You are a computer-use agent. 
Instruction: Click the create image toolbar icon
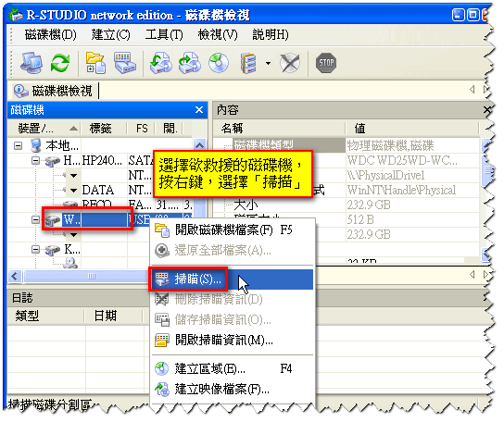click(190, 63)
